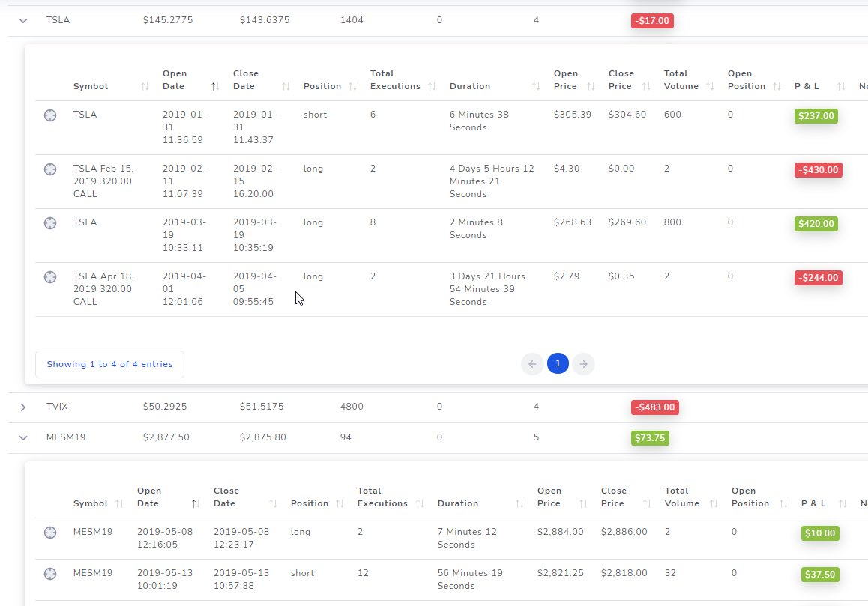Screen dimensions: 868x606
Task: Click '6 Minutes 38 Seconds' duration cell
Action: point(480,121)
